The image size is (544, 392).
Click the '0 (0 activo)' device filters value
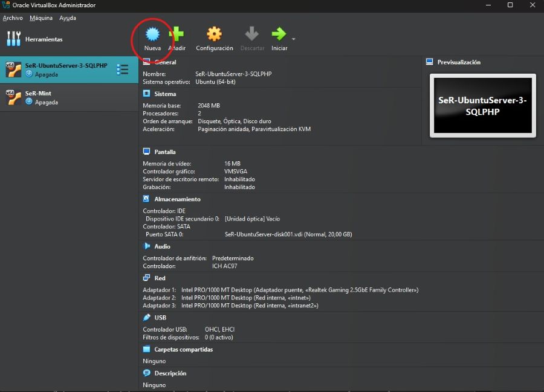219,338
